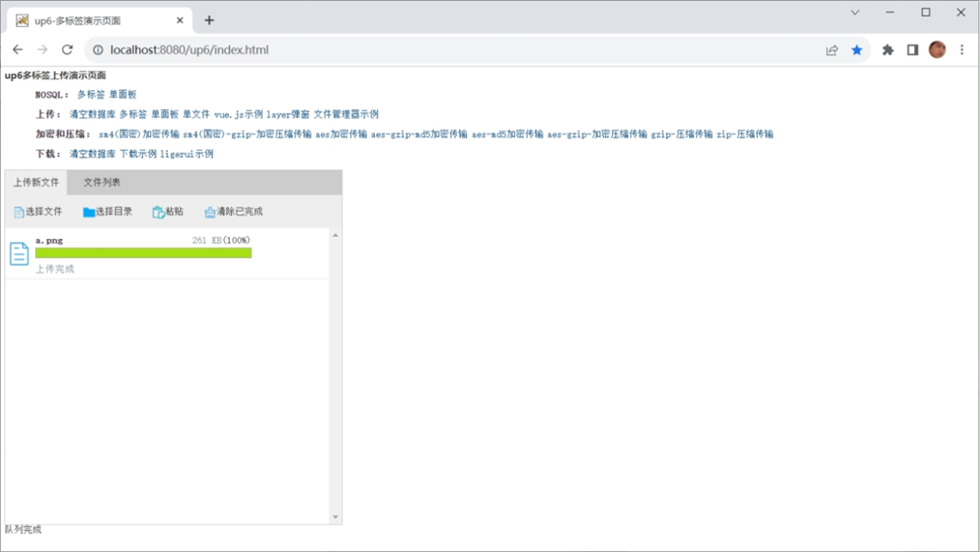Image resolution: width=980 pixels, height=552 pixels.
Task: Switch to 文件列表 tab
Action: (101, 182)
